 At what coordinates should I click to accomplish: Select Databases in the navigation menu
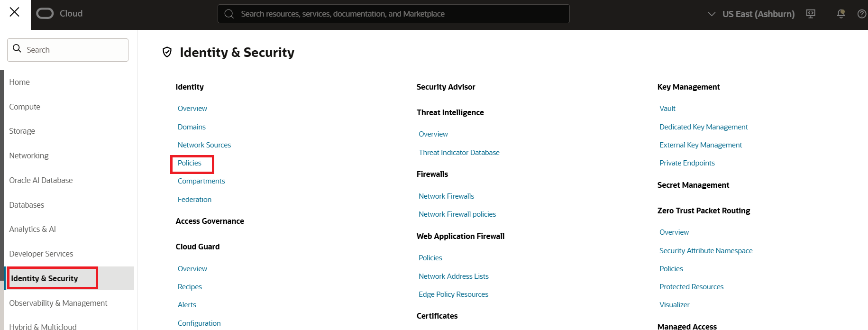point(27,205)
